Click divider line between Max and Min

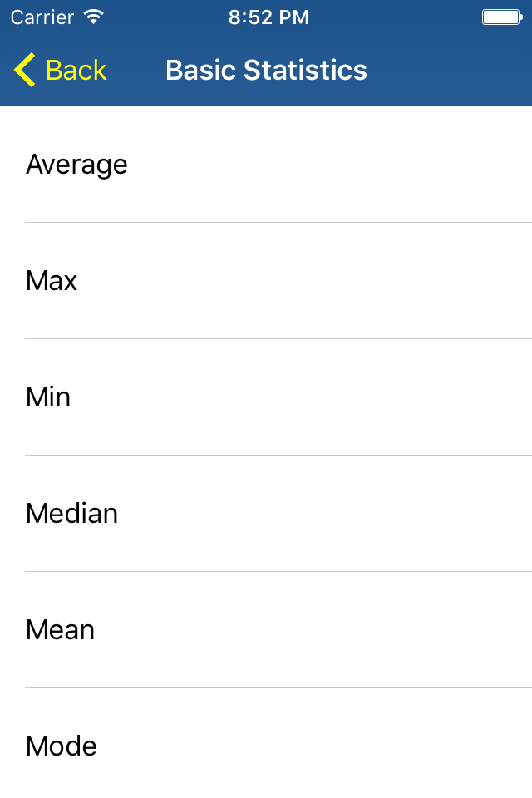tap(278, 338)
